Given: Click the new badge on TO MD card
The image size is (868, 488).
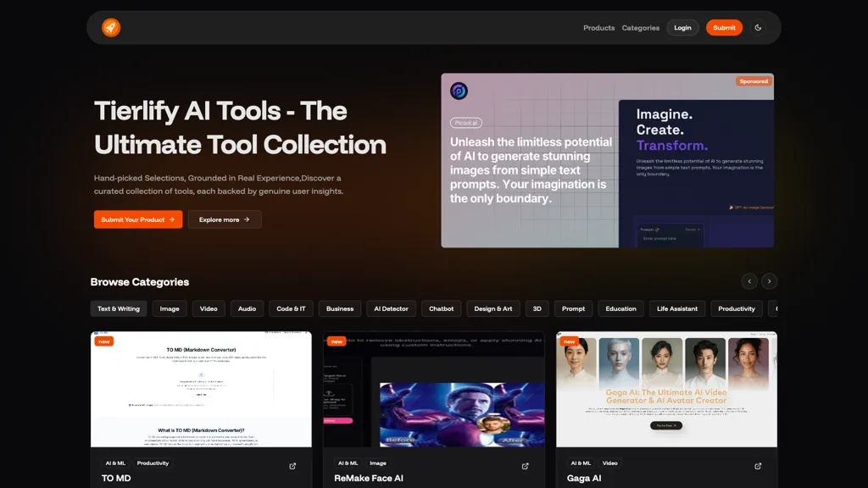Looking at the screenshot, I should pyautogui.click(x=104, y=341).
